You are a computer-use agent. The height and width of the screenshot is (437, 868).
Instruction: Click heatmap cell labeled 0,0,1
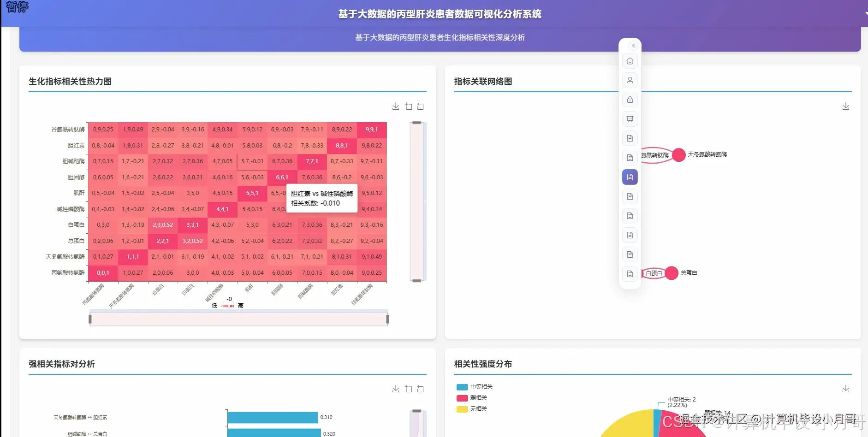click(103, 273)
